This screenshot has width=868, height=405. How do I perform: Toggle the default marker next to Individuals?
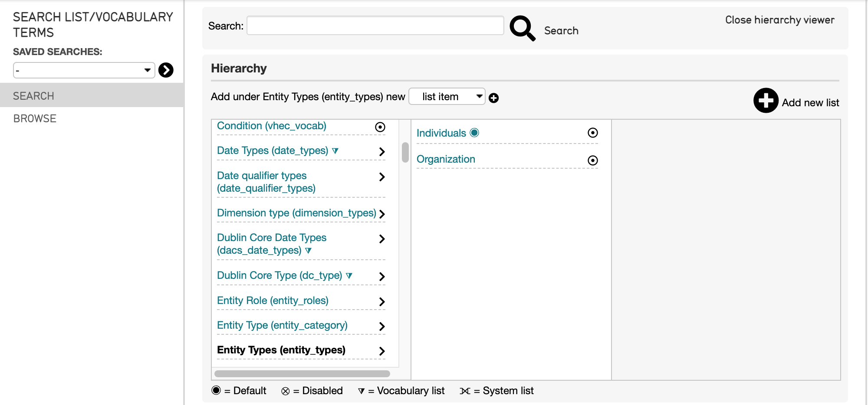[474, 133]
